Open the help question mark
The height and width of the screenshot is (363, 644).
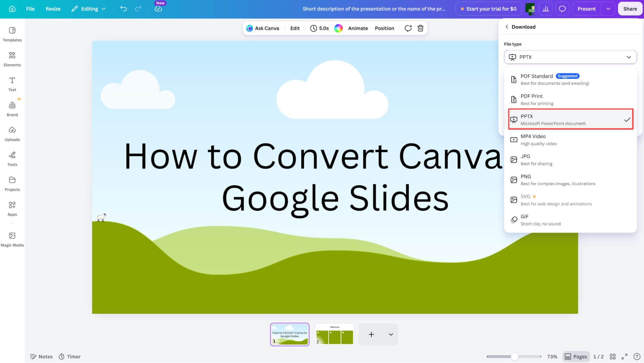(637, 357)
